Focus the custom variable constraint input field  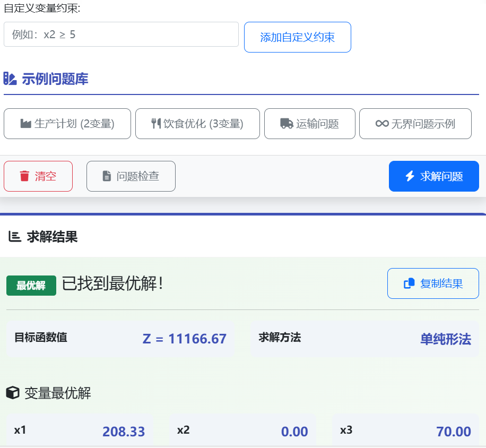pos(121,35)
